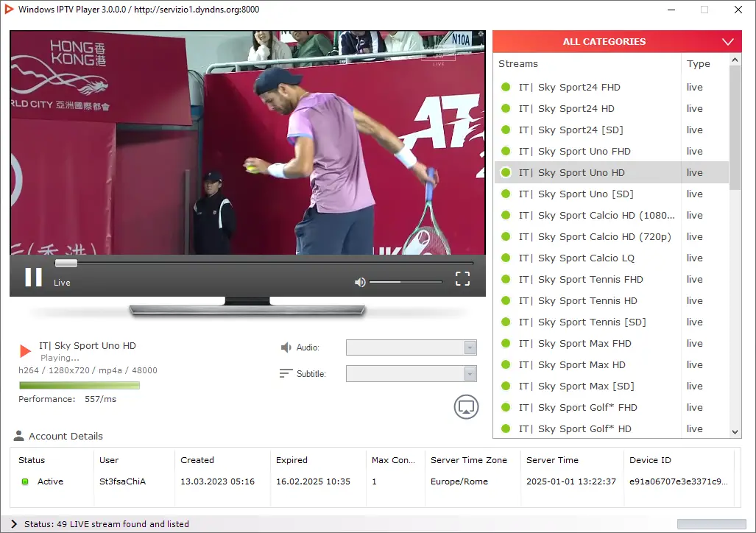Open the Subtitle dropdown

point(411,373)
